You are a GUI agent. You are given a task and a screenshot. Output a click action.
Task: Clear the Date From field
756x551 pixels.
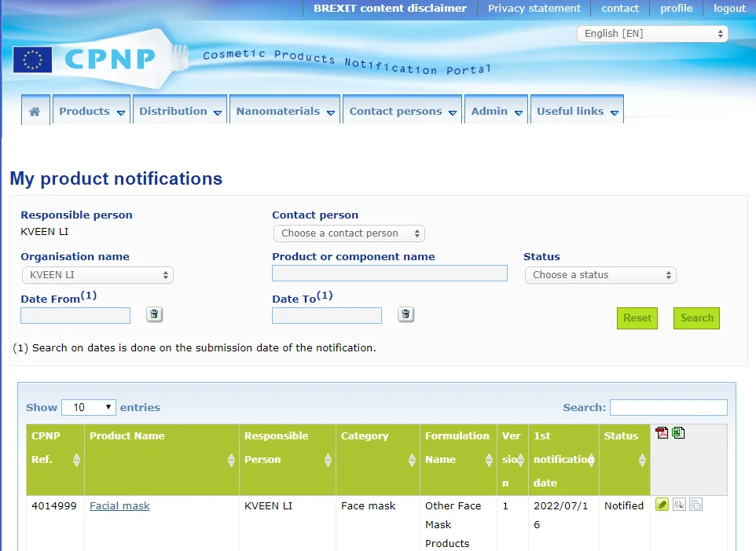point(154,314)
